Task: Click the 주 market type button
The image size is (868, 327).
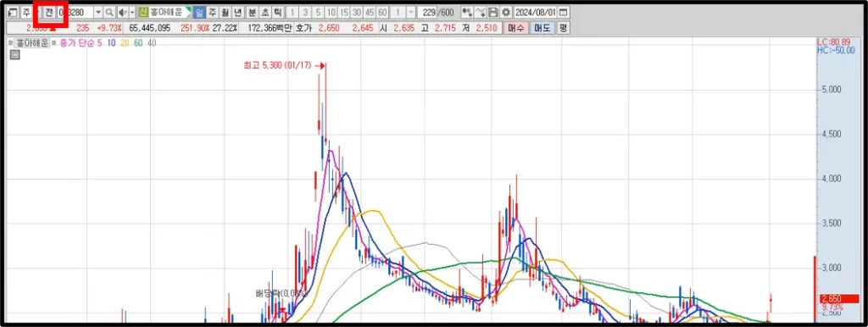Action: point(26,12)
